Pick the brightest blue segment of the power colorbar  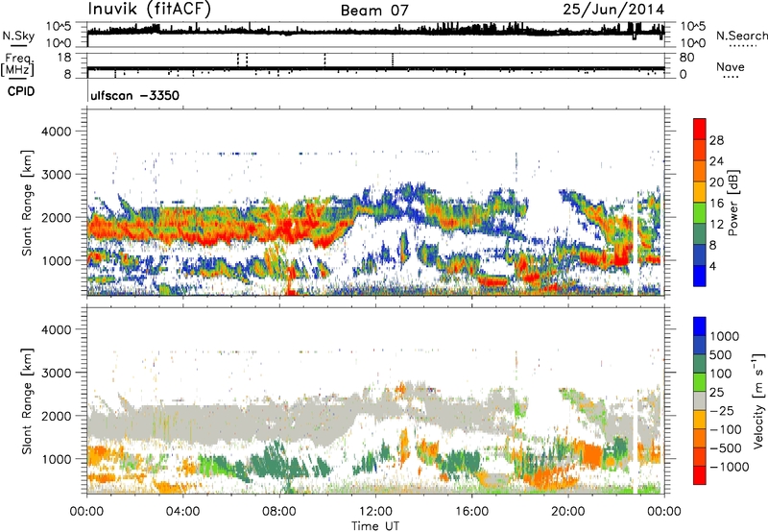coord(700,276)
